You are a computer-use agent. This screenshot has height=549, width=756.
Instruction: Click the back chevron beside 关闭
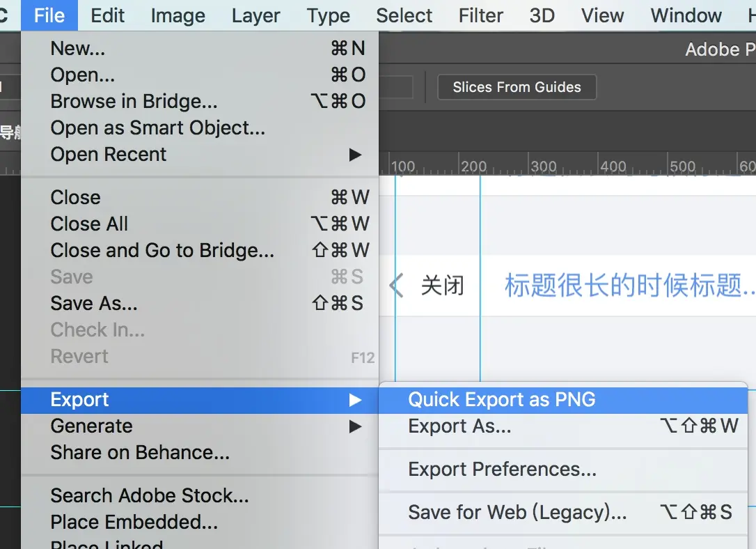(396, 286)
